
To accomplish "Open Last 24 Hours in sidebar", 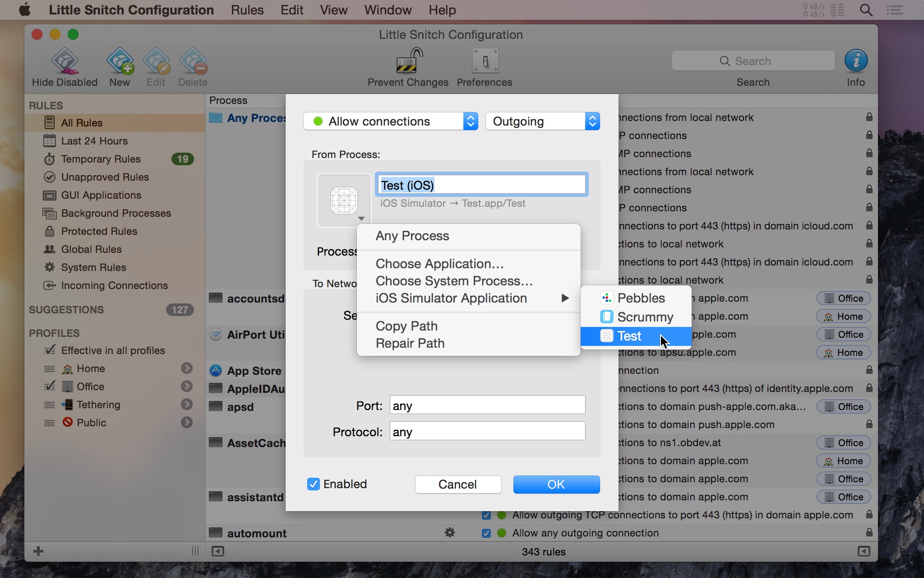I will pyautogui.click(x=115, y=141).
